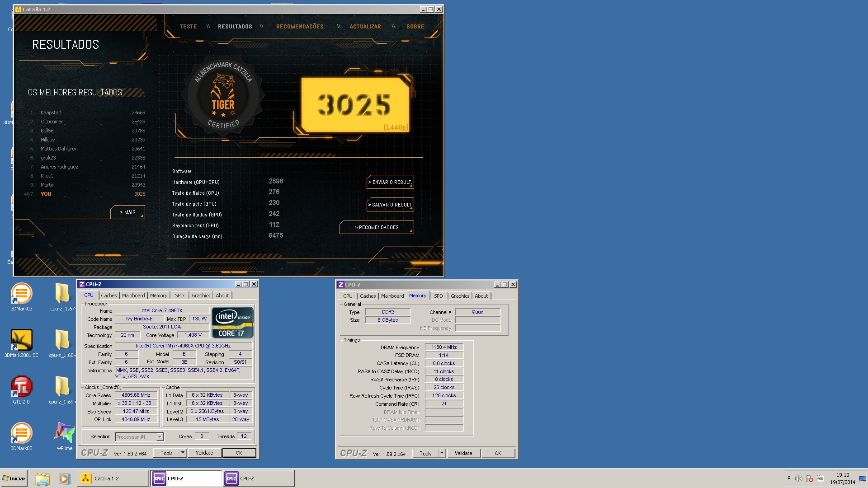
Task: Open the Iniciar start menu
Action: 14,479
